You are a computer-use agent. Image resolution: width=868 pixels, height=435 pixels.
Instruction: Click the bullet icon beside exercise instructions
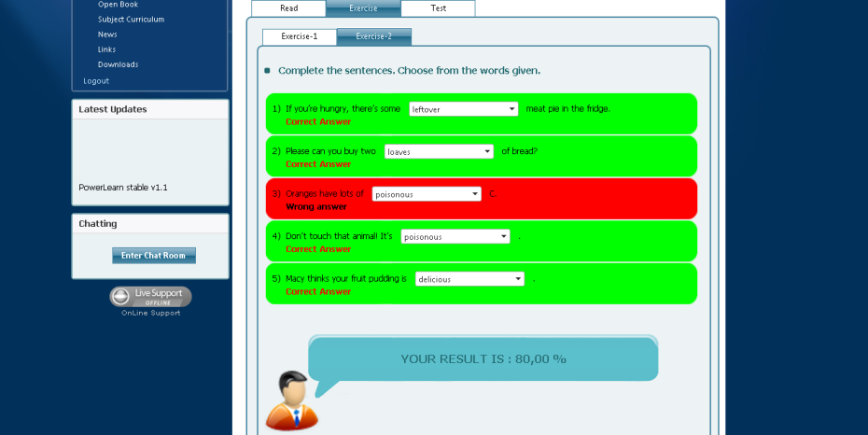tap(268, 71)
